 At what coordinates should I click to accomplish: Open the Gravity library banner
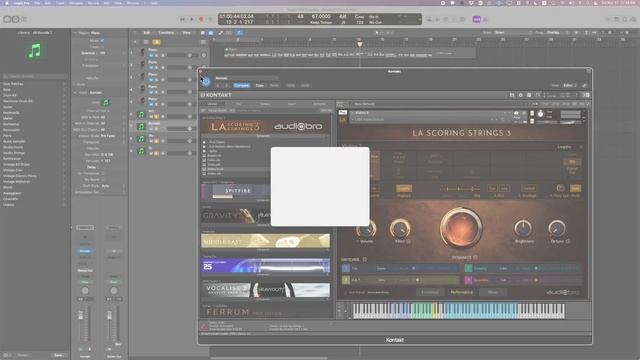pyautogui.click(x=236, y=216)
